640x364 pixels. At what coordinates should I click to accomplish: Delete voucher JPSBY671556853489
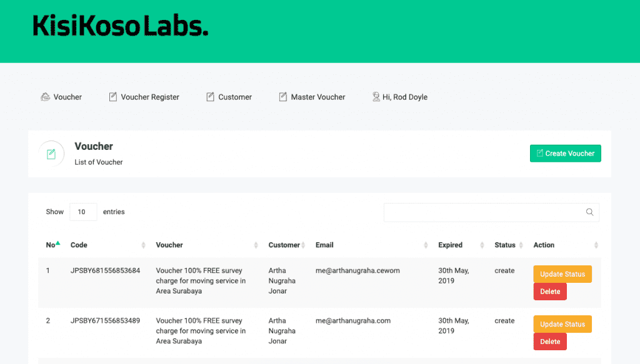pos(550,342)
